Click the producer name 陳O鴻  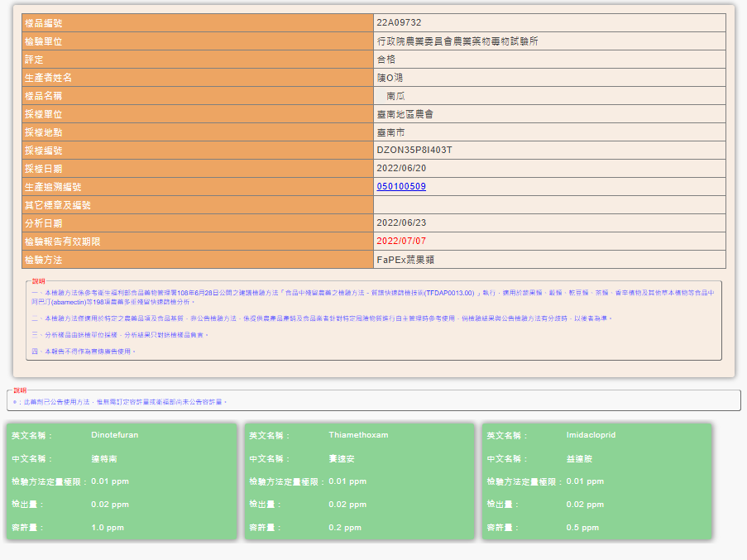pos(390,78)
